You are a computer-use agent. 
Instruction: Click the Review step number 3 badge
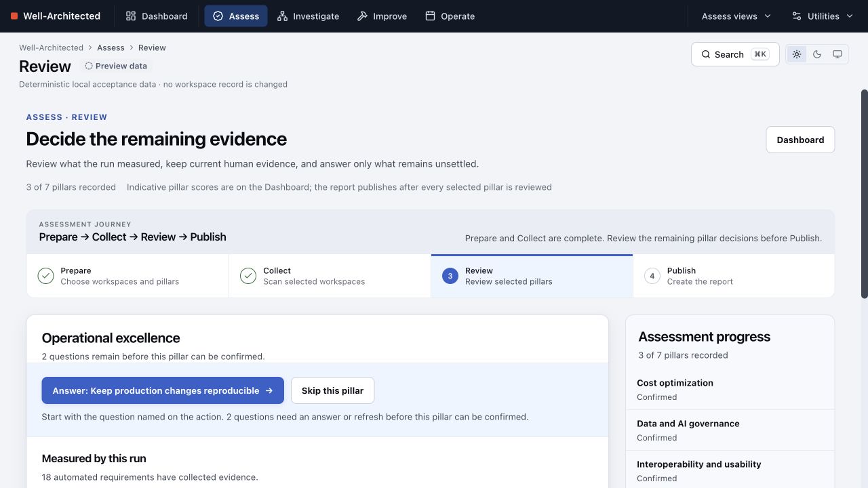(450, 276)
